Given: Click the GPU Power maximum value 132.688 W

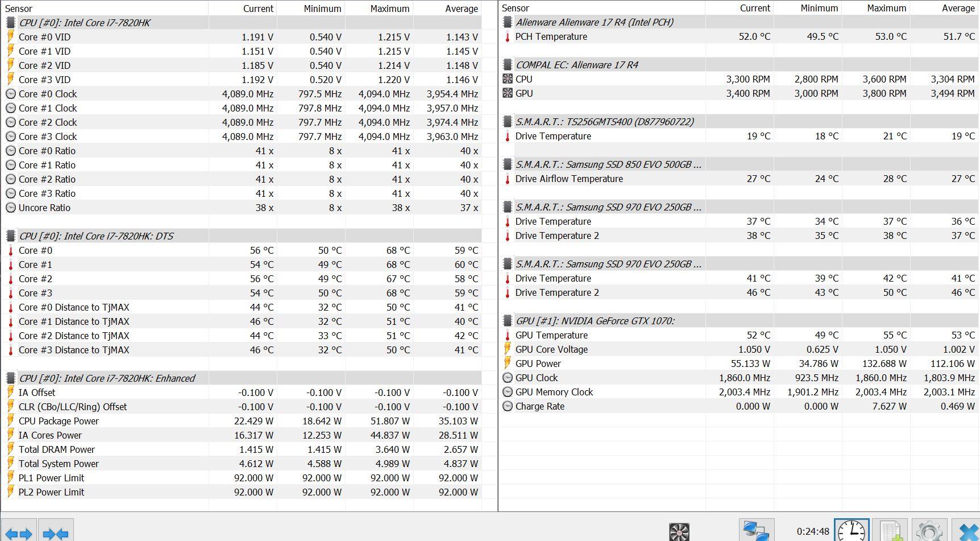Looking at the screenshot, I should (884, 364).
